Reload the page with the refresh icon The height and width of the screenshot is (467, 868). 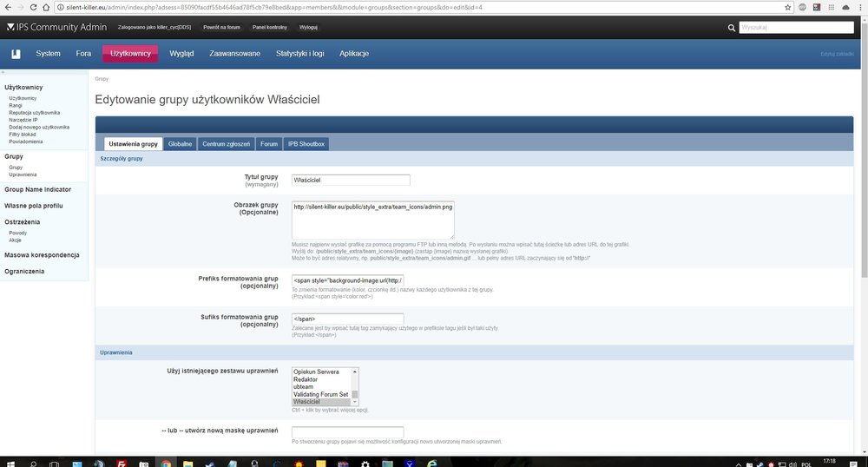point(33,7)
